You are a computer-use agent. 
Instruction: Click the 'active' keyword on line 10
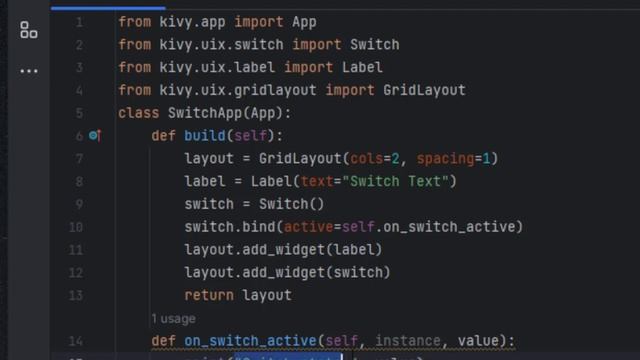point(308,227)
